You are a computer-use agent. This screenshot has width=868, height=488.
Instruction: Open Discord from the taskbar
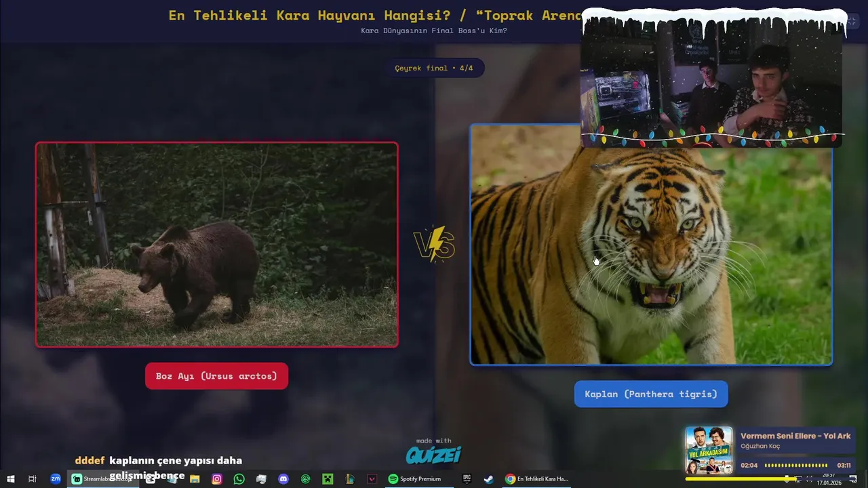point(283,479)
